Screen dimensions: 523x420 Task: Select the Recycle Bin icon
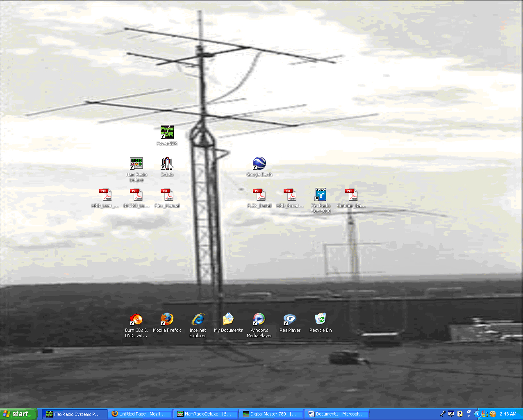click(x=321, y=320)
